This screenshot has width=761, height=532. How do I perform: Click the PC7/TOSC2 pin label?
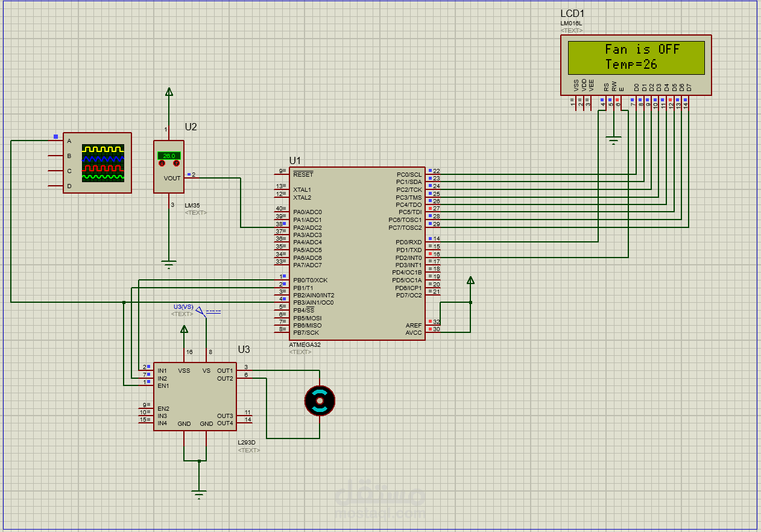pyautogui.click(x=405, y=227)
